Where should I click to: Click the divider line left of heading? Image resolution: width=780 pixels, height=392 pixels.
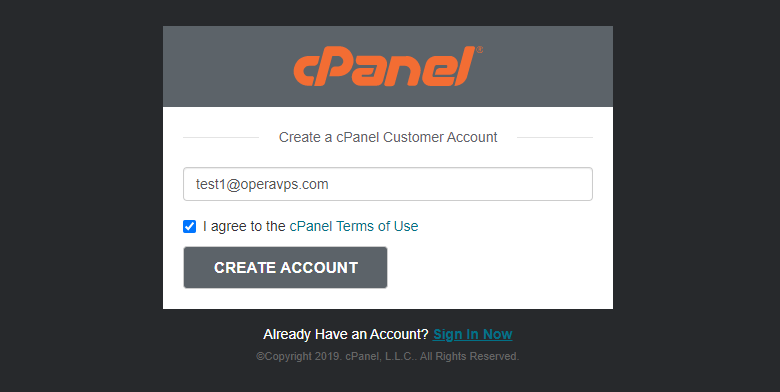tap(221, 137)
